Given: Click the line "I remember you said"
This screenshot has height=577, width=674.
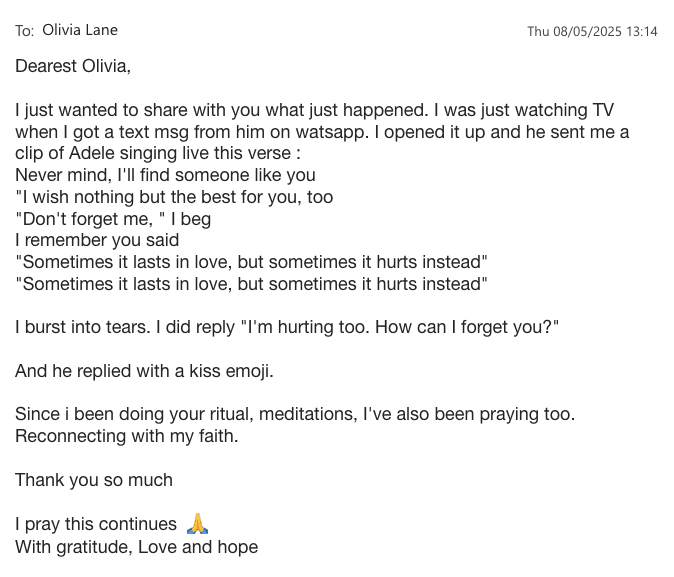Looking at the screenshot, I should point(97,240).
